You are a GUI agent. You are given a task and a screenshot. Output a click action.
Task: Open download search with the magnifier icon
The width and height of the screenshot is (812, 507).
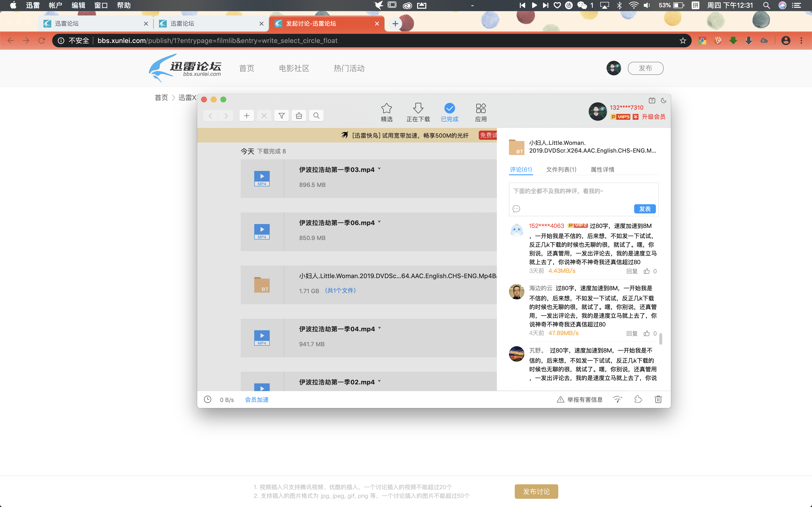click(316, 115)
